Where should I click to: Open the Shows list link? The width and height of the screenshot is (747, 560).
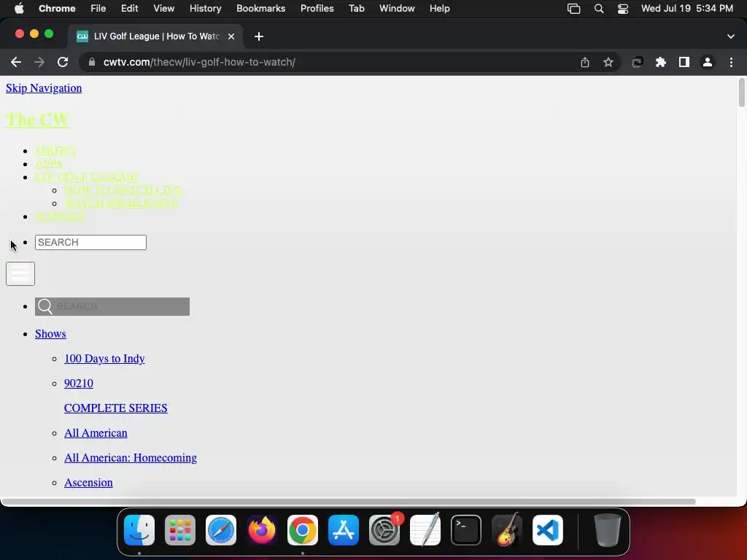pyautogui.click(x=50, y=334)
